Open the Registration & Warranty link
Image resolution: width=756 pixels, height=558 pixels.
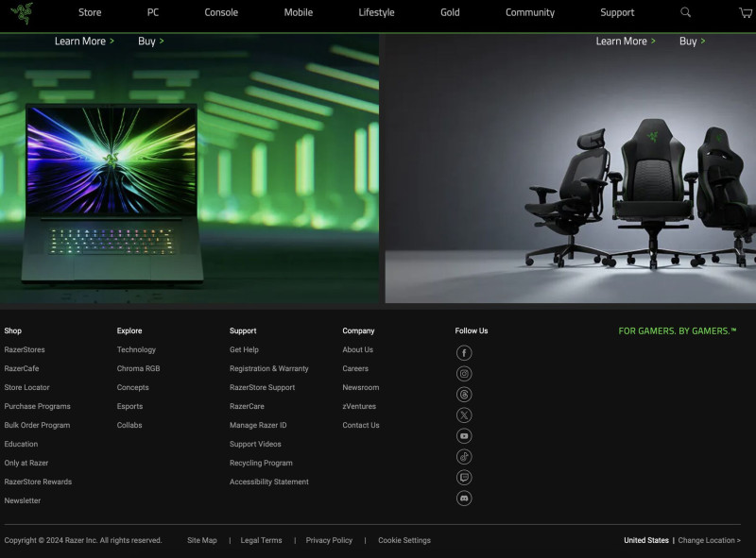269,368
